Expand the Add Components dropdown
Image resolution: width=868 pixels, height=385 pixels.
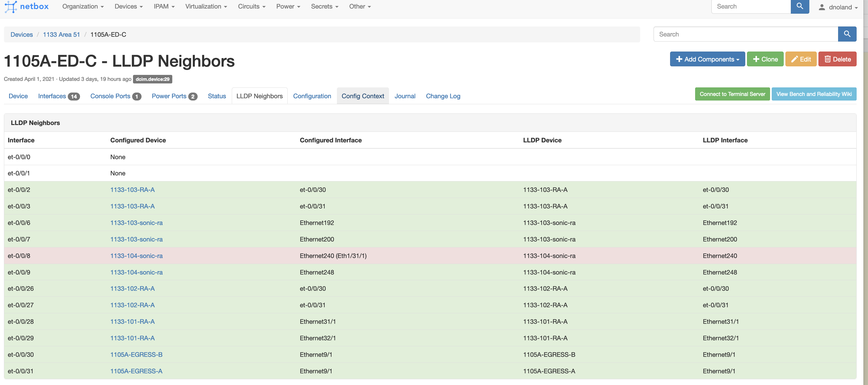(707, 59)
